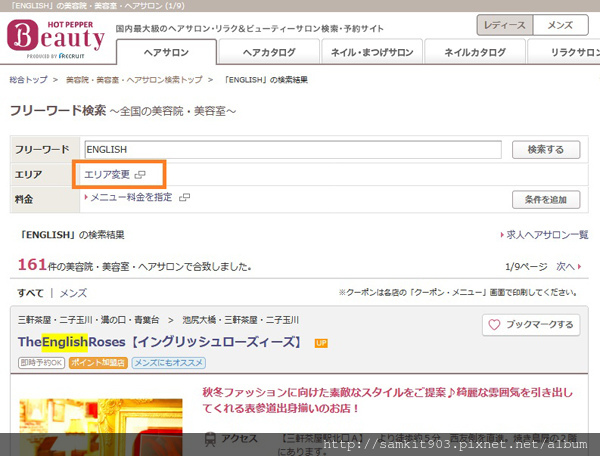
Task: Go to next page via 次へ
Action: (x=569, y=267)
